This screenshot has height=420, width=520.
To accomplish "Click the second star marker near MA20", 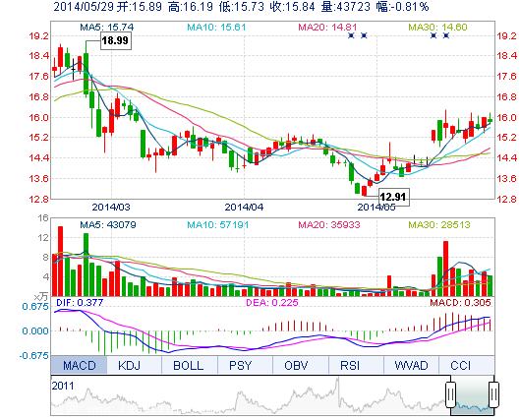I will click(x=364, y=35).
